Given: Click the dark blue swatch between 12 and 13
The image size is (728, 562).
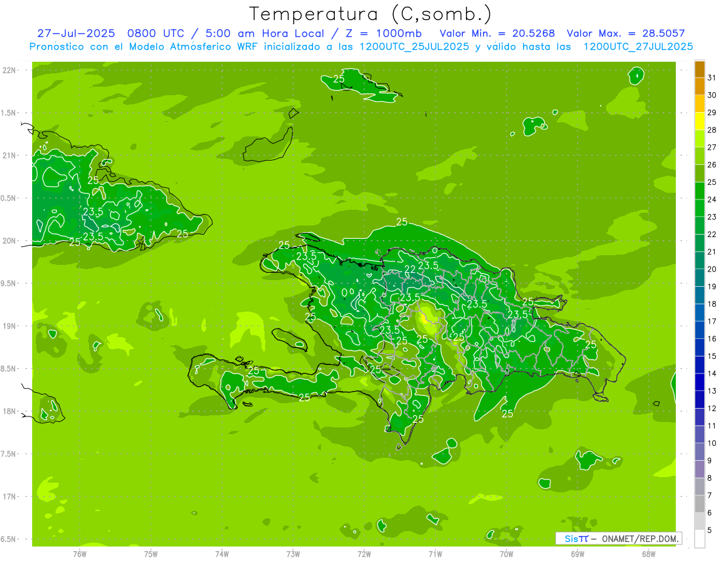Looking at the screenshot, I should click(699, 400).
